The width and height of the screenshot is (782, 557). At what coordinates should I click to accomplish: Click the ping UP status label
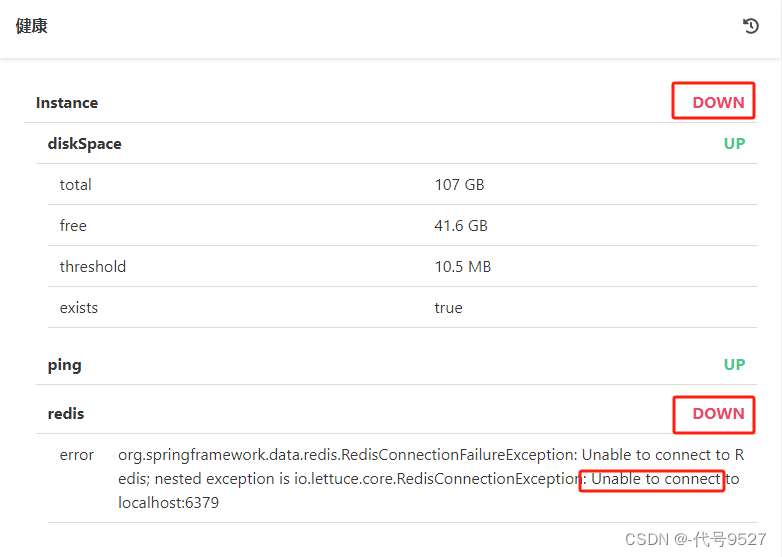coord(734,365)
